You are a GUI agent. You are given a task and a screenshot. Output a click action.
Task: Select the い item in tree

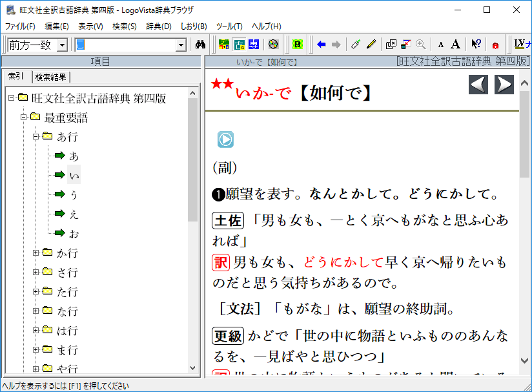(x=74, y=175)
